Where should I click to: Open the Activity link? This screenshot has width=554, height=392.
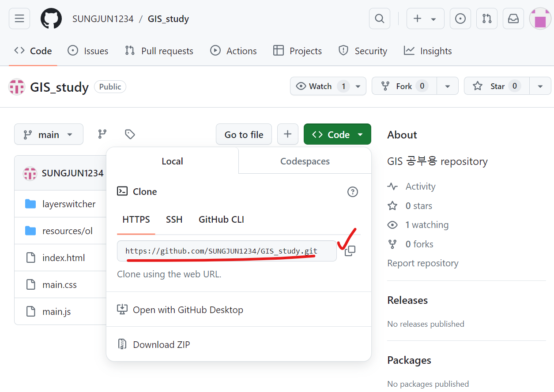click(x=420, y=187)
